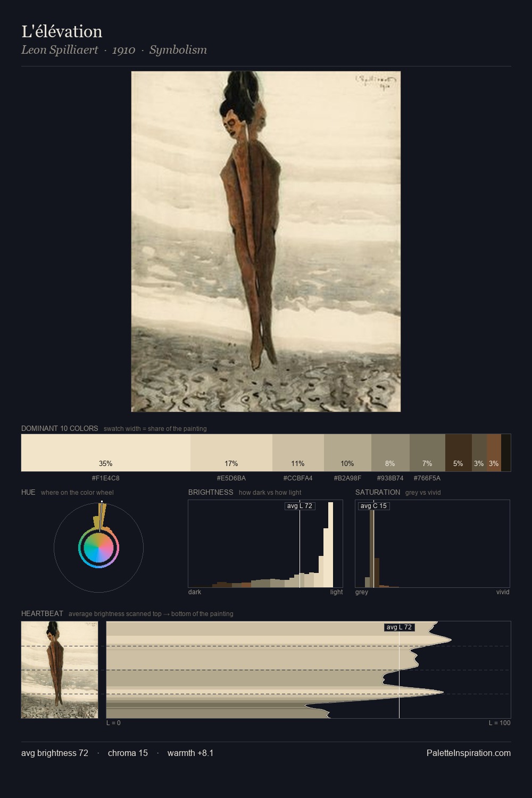
Task: Select the 5% dark brown swatch
Action: [x=458, y=453]
